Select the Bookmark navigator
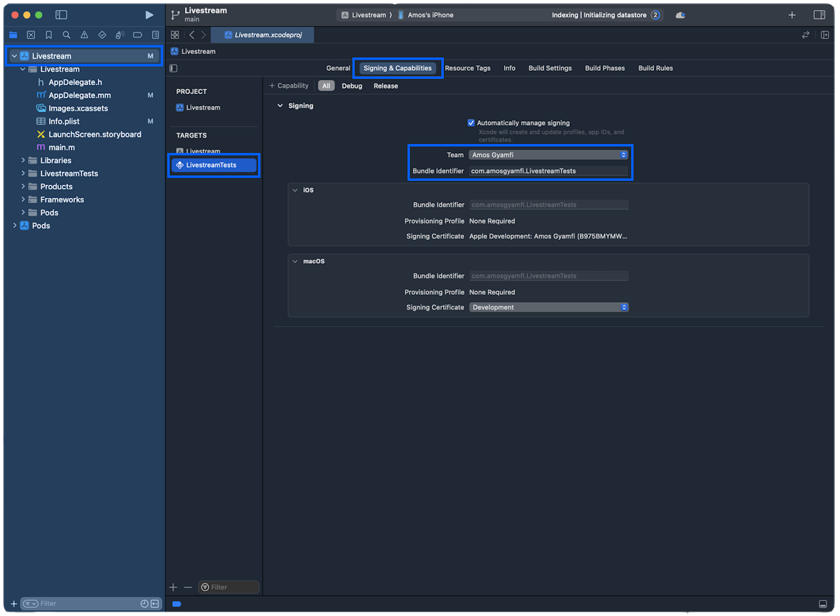This screenshot has width=840, height=616. coord(48,35)
